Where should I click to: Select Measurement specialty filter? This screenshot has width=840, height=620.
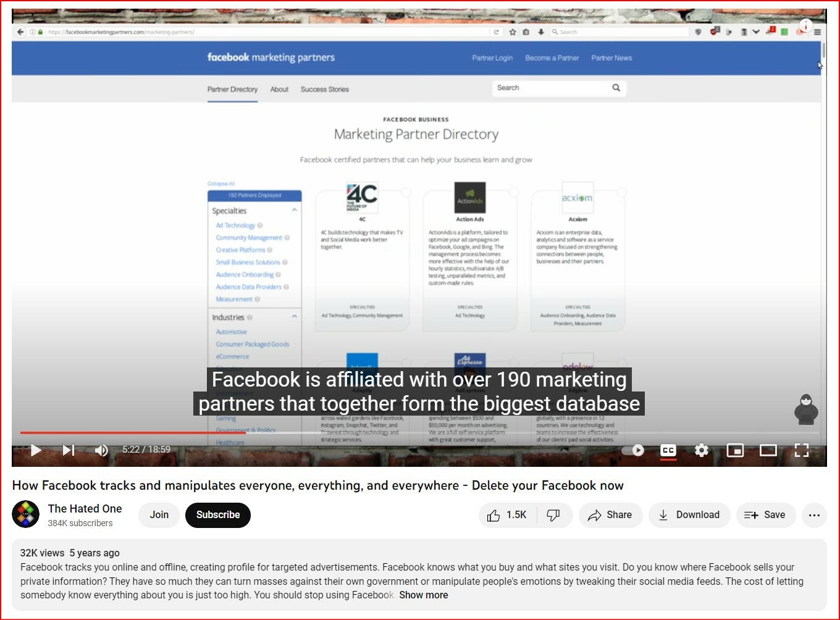(234, 300)
